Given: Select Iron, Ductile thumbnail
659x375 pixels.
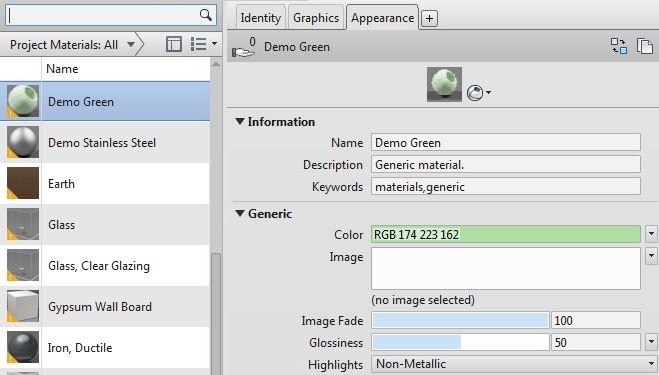Looking at the screenshot, I should pos(23,347).
